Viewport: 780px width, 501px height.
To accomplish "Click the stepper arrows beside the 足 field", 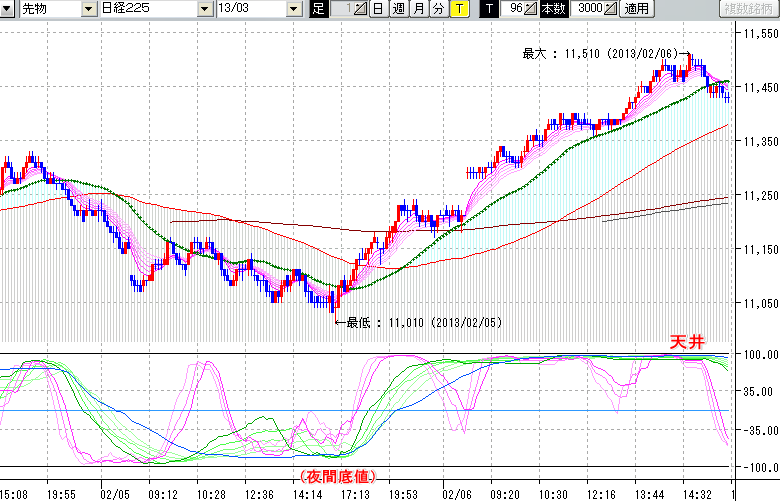I will pos(362,9).
